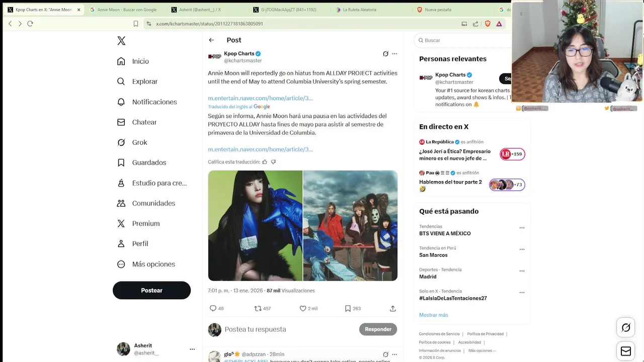Like the post heart icon
This screenshot has width=644, height=362.
pos(303,308)
